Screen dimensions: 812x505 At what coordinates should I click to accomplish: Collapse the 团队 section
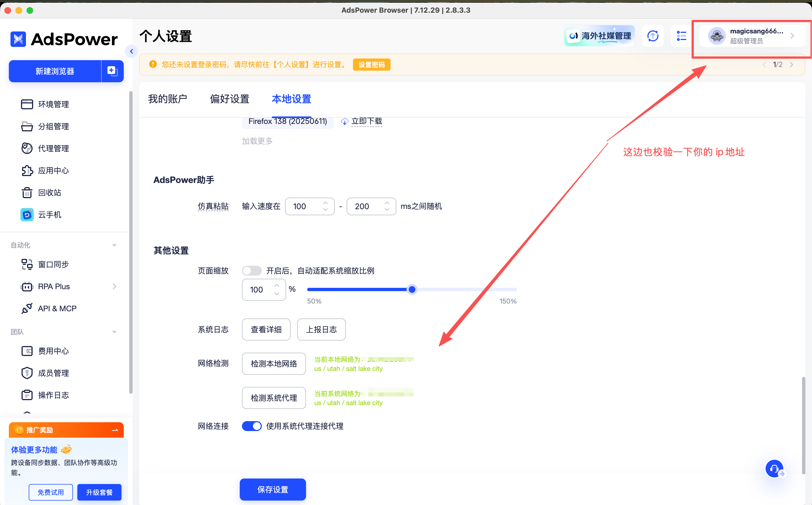pos(114,332)
